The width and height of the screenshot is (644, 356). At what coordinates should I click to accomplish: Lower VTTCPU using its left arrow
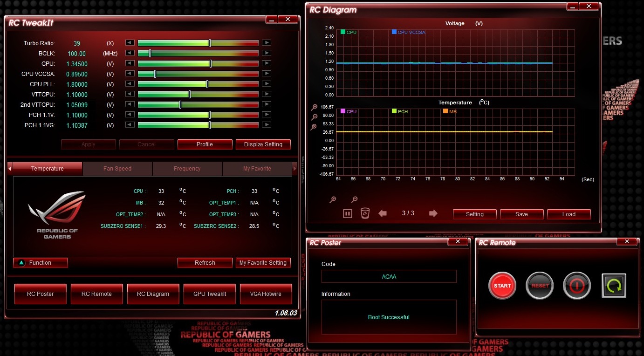[130, 94]
